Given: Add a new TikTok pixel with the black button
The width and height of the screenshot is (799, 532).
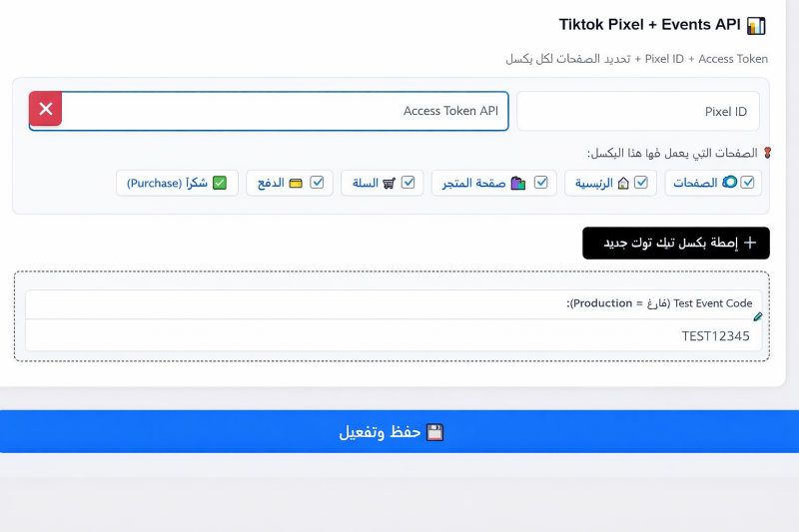Looking at the screenshot, I should pyautogui.click(x=675, y=243).
